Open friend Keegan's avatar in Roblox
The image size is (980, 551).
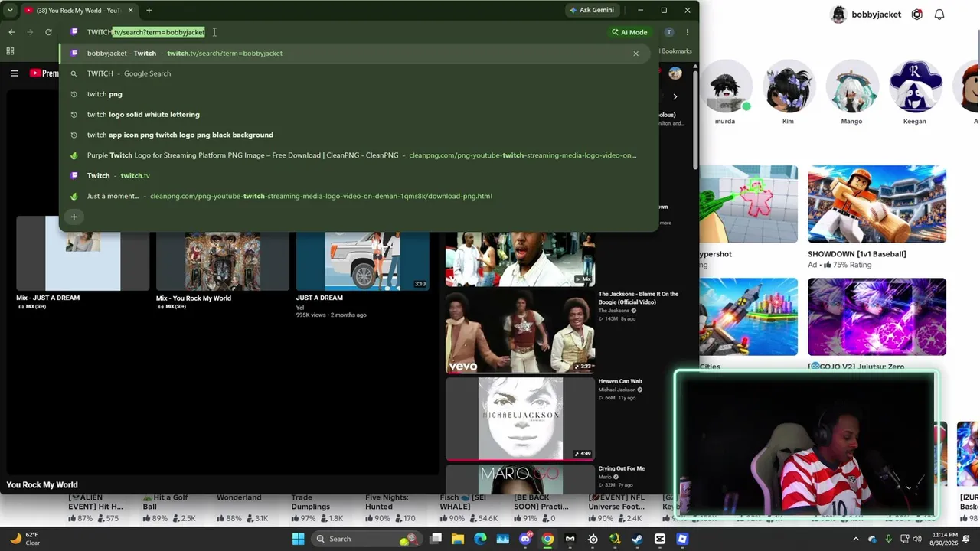[x=915, y=87]
